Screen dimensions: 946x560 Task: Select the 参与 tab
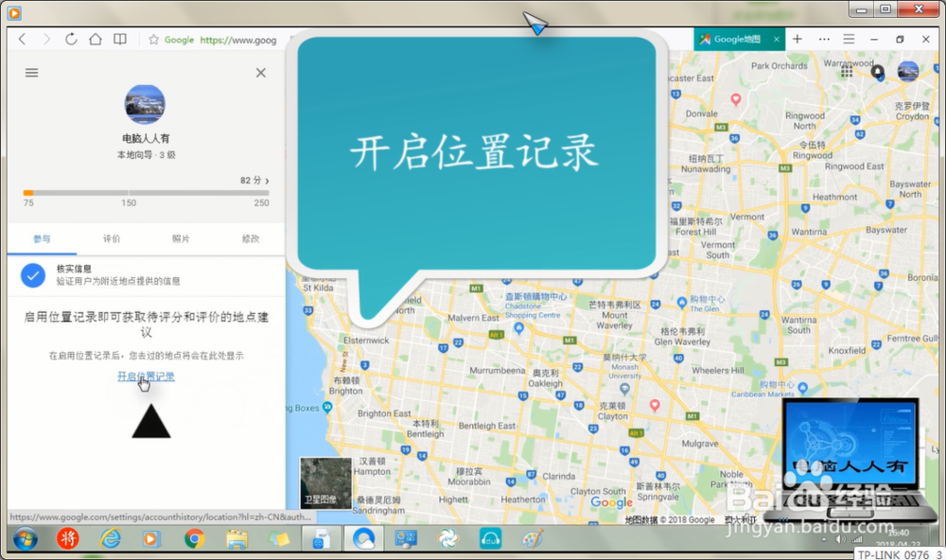[x=42, y=239]
